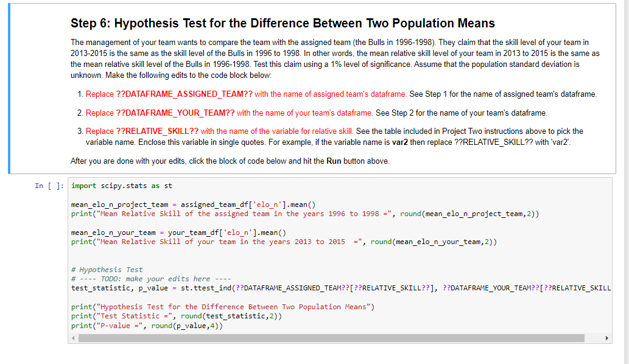The height and width of the screenshot is (364, 629).
Task: Click the right arrow on the horizontal scrollbar
Action: click(x=606, y=337)
